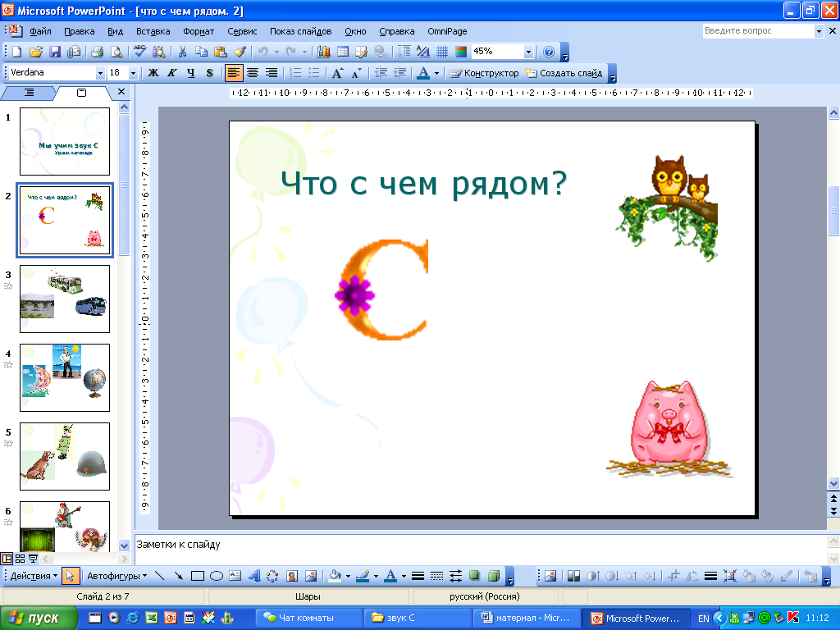The height and width of the screenshot is (630, 840).
Task: Open the звук С folder from the taskbar
Action: [x=418, y=619]
